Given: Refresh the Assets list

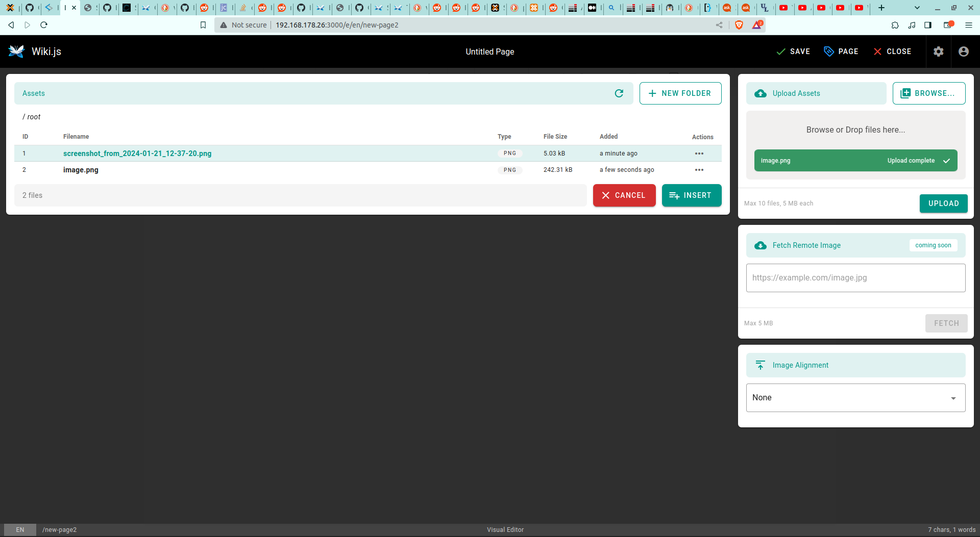Looking at the screenshot, I should [619, 93].
